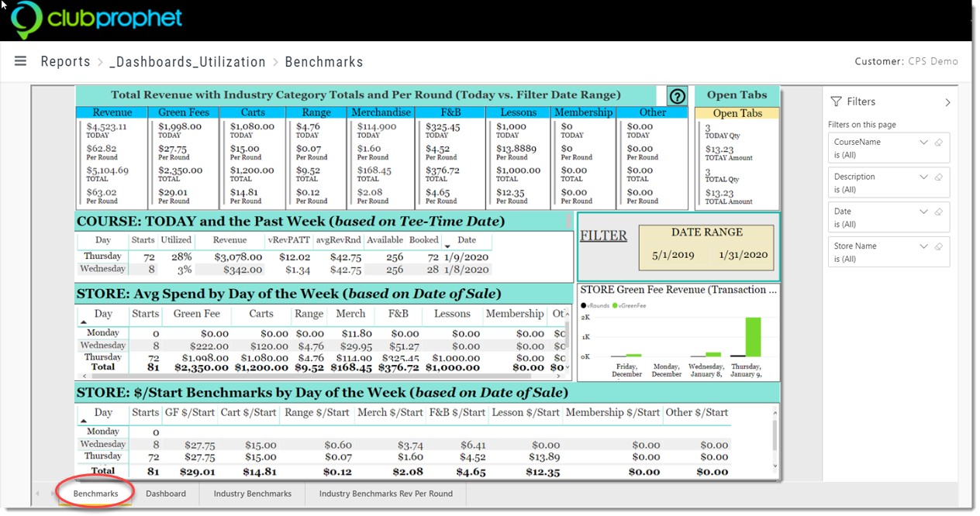The width and height of the screenshot is (980, 516).
Task: Click previous page-tab arrow at bottom left
Action: [37, 494]
